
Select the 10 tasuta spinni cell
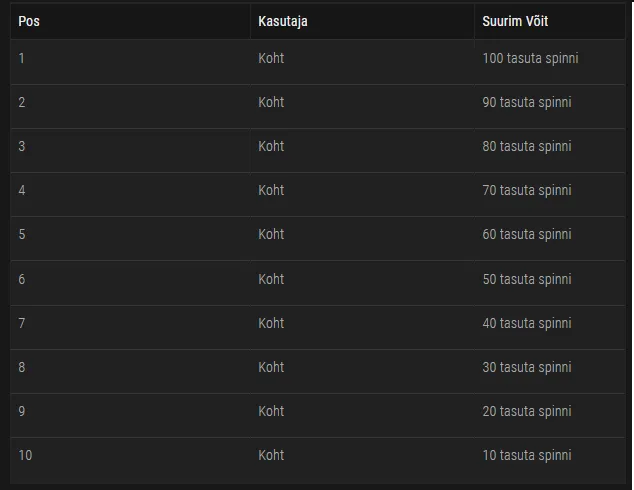pyautogui.click(x=527, y=455)
